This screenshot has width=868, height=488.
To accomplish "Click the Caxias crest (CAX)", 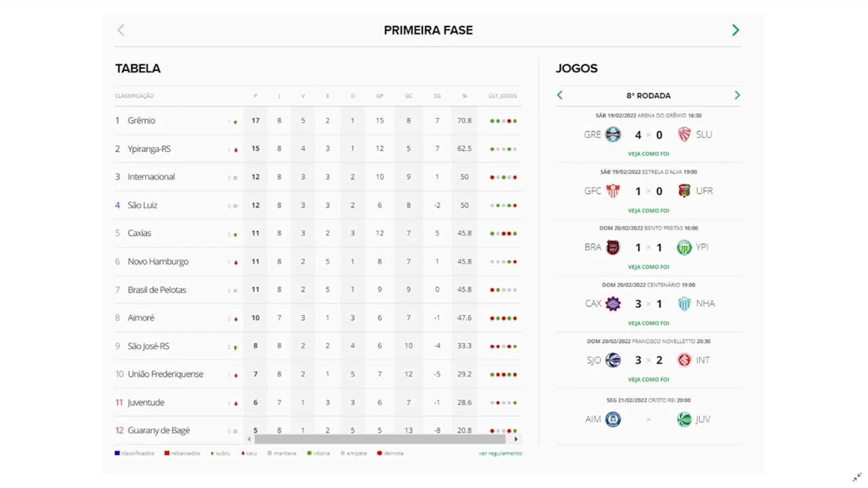I will pyautogui.click(x=613, y=304).
